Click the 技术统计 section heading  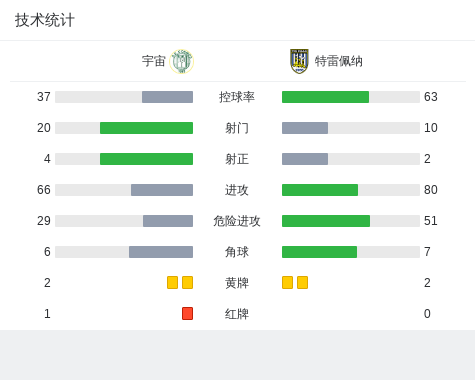[45, 20]
